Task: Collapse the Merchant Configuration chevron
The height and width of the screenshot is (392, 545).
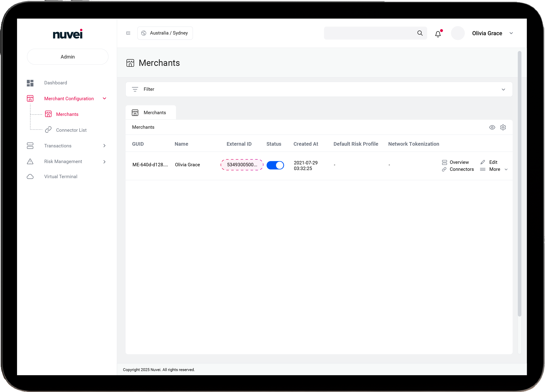Action: pyautogui.click(x=105, y=99)
